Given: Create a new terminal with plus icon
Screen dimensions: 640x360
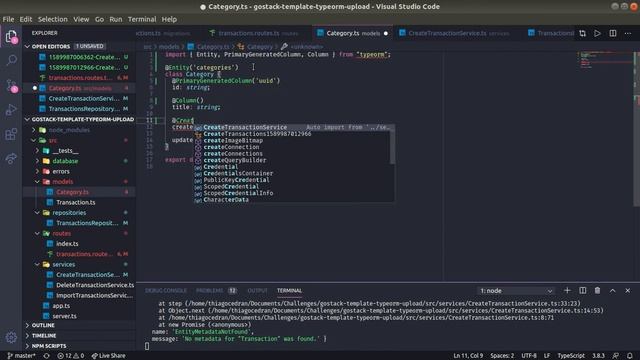Looking at the screenshot, I should (567, 291).
